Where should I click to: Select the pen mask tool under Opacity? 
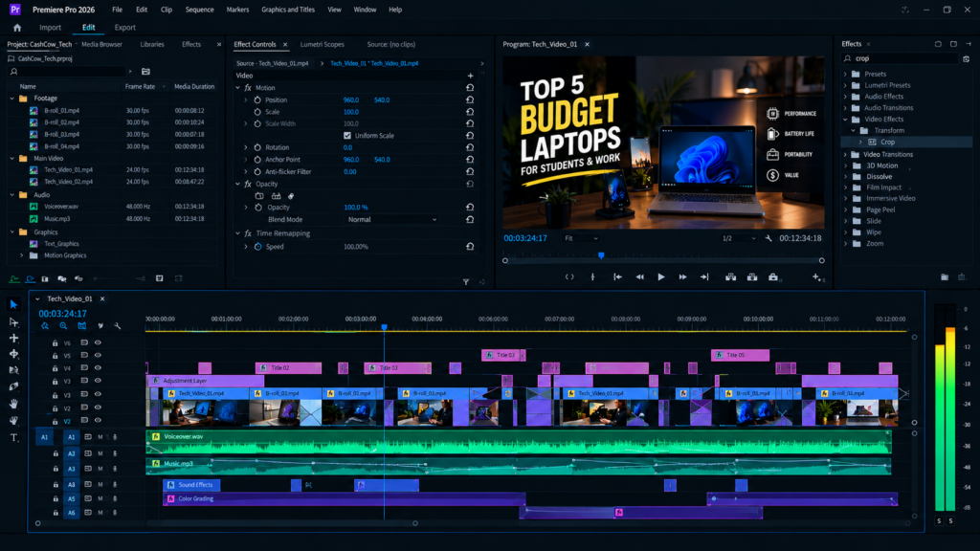click(291, 195)
